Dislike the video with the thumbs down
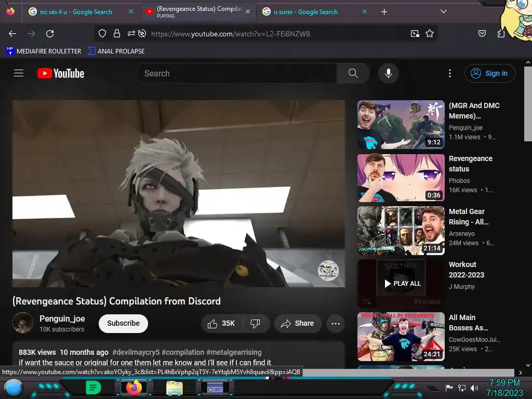 [x=255, y=323]
